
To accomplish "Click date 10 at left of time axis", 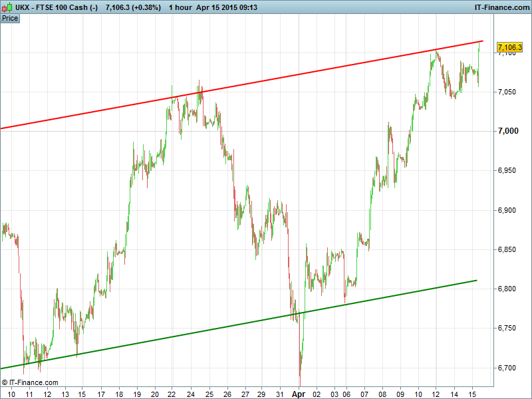I will [11, 393].
